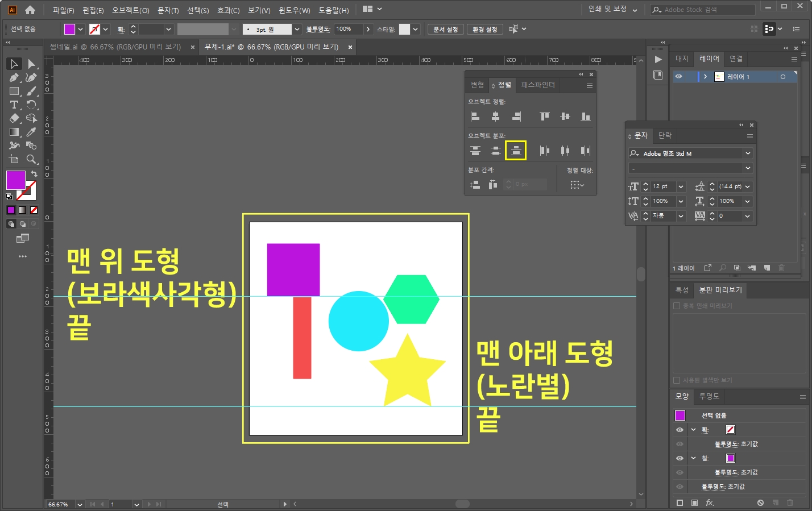Change screen mode icon in toolbar
Viewport: 812px width, 511px height.
tap(23, 238)
